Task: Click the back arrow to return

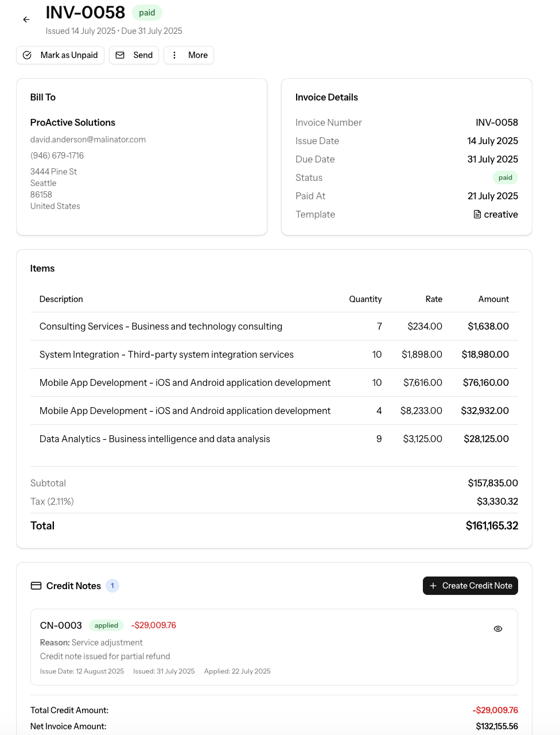Action: pos(26,19)
